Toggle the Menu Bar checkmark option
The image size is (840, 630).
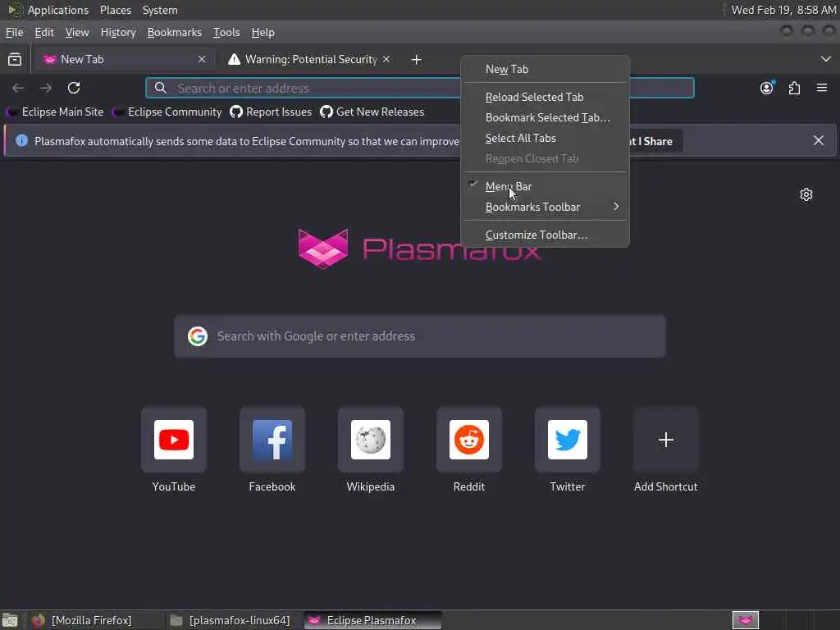coord(546,186)
